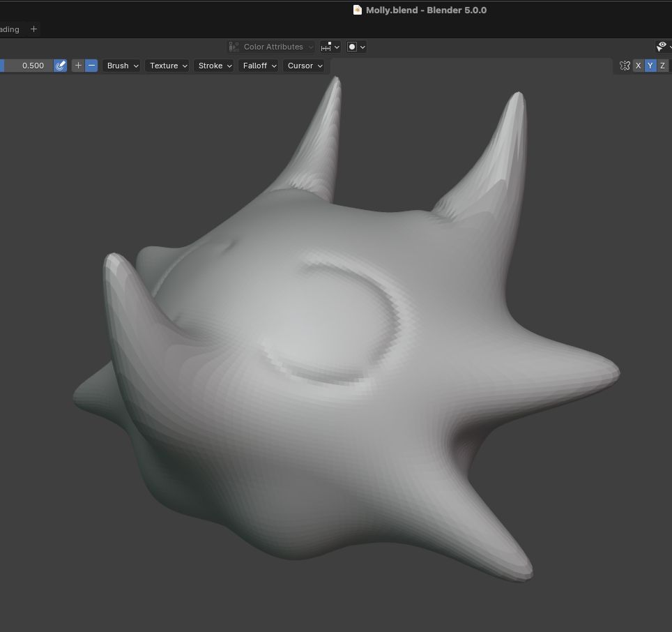Viewport: 672px width, 632px height.
Task: Enable Z axis symmetry
Action: [662, 66]
